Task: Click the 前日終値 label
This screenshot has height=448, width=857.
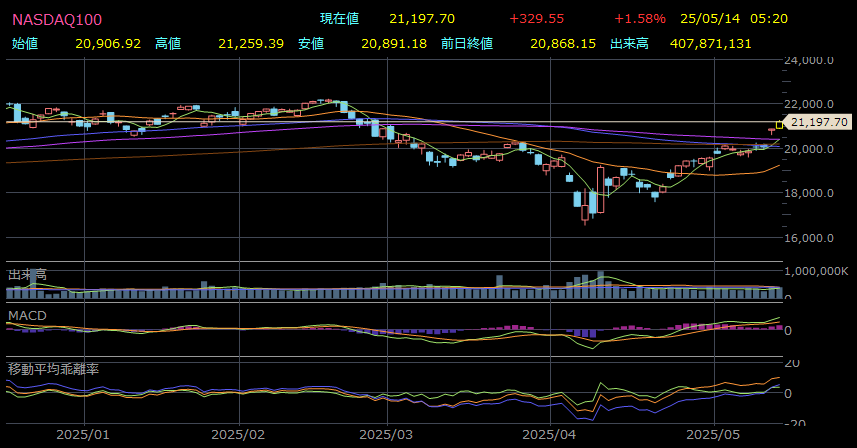Action: tap(467, 44)
